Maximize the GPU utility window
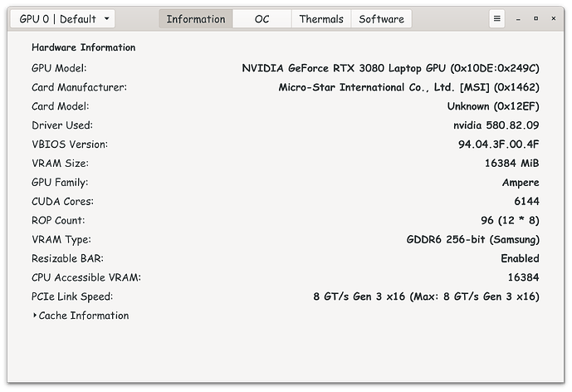 pyautogui.click(x=536, y=18)
